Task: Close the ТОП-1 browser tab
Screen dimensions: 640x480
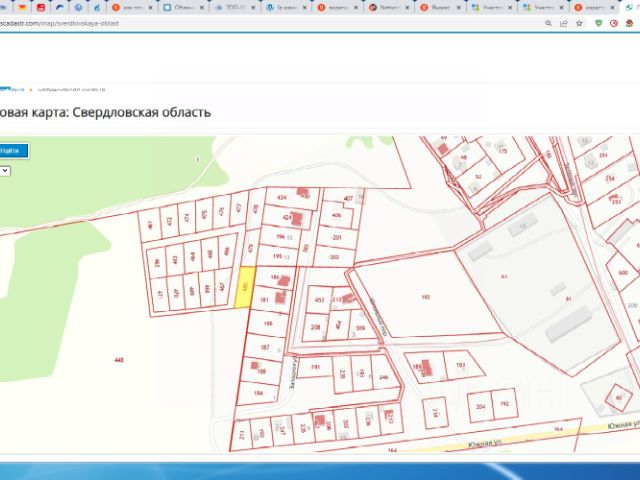Action: (x=253, y=7)
